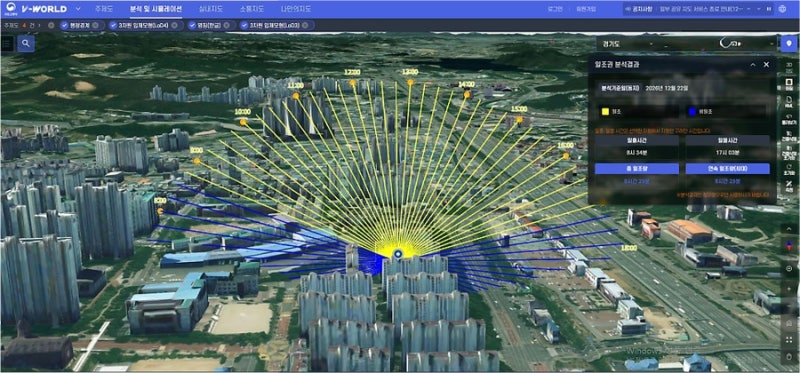Click the 15:00 sun position marker

click(x=519, y=120)
